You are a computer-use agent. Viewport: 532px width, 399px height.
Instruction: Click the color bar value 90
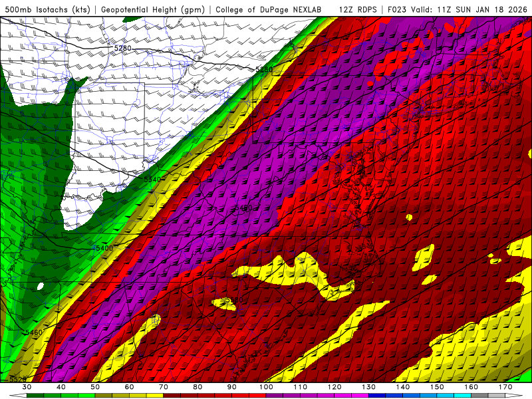point(232,387)
